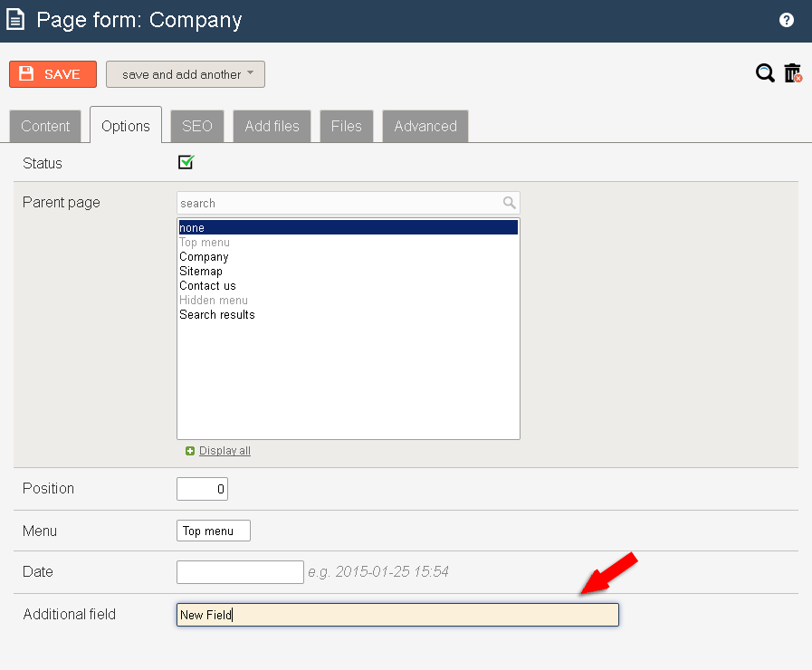Viewport: 812px width, 670px height.
Task: Click the Additional field text box
Action: point(397,615)
